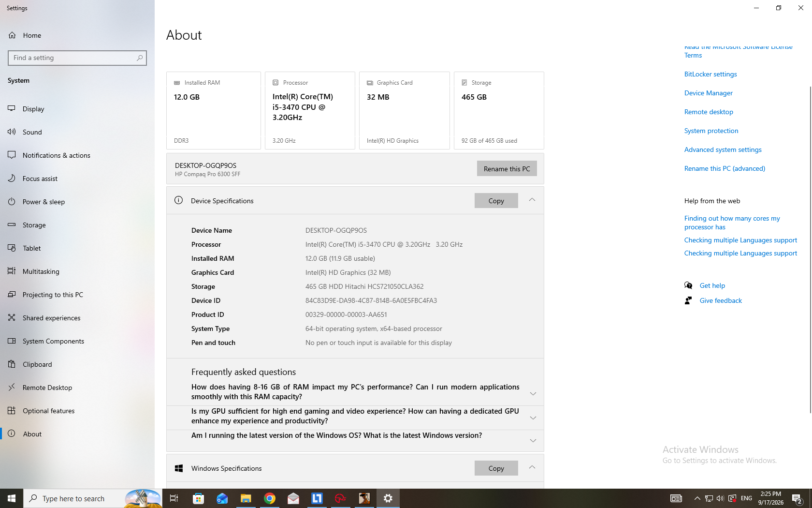
Task: Click Rename this PC (advanced) link
Action: tap(725, 168)
